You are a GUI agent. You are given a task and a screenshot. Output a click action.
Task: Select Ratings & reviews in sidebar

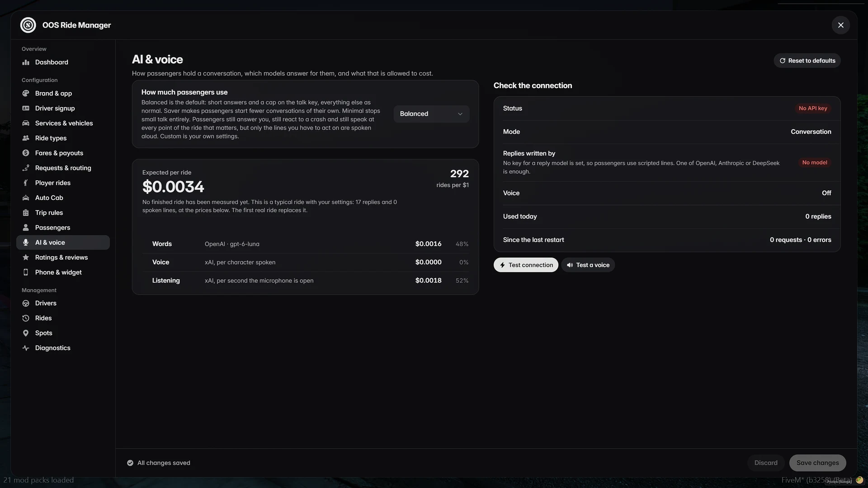[x=63, y=258]
